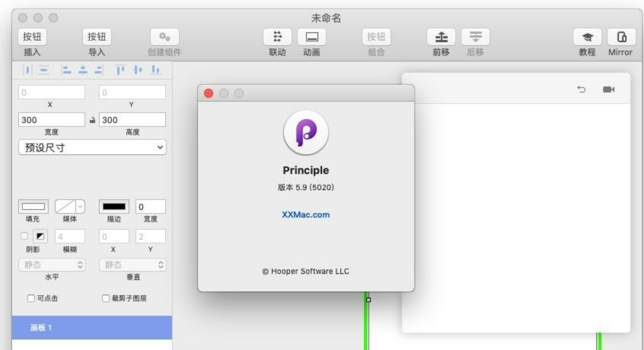Select the 画板 1 layer row
644x350 pixels.
click(92, 328)
